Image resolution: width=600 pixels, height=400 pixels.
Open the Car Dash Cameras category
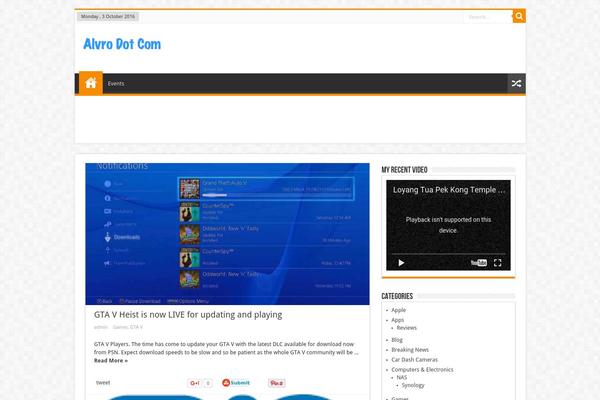[414, 360]
